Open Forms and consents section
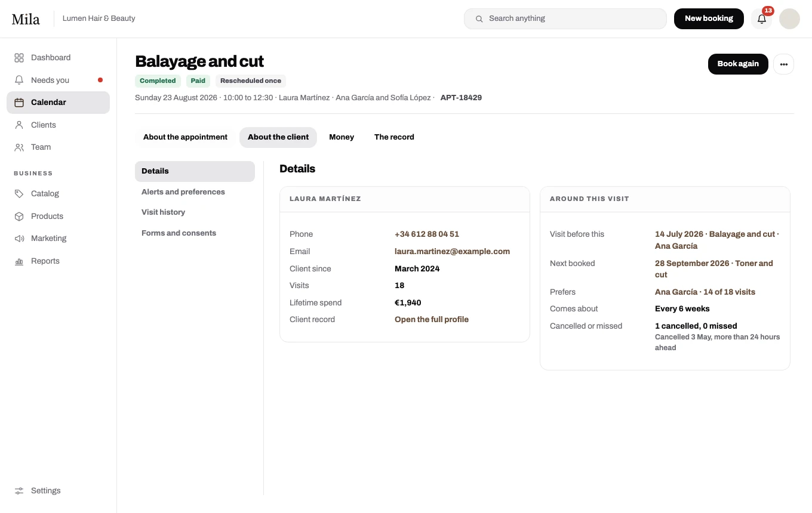The image size is (812, 513). click(x=195, y=233)
